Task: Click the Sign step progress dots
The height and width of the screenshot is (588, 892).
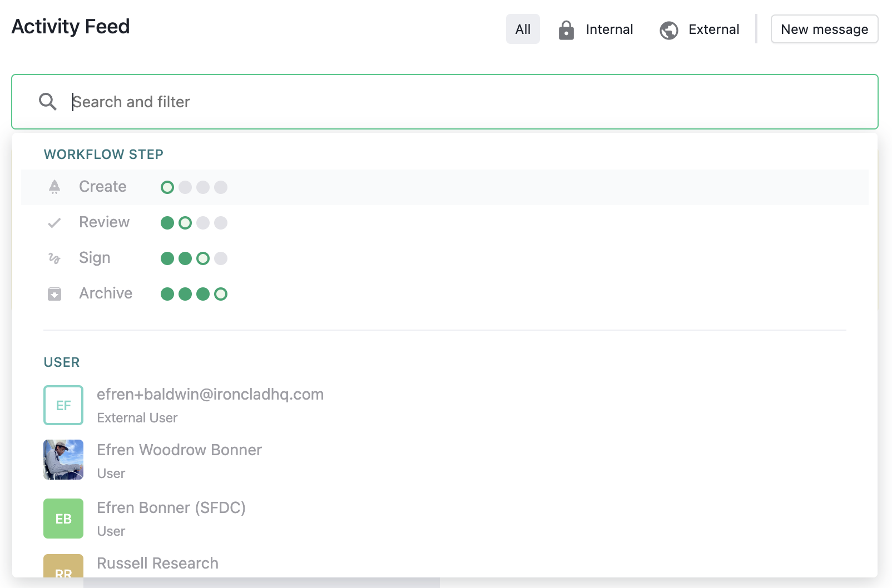Action: (194, 258)
